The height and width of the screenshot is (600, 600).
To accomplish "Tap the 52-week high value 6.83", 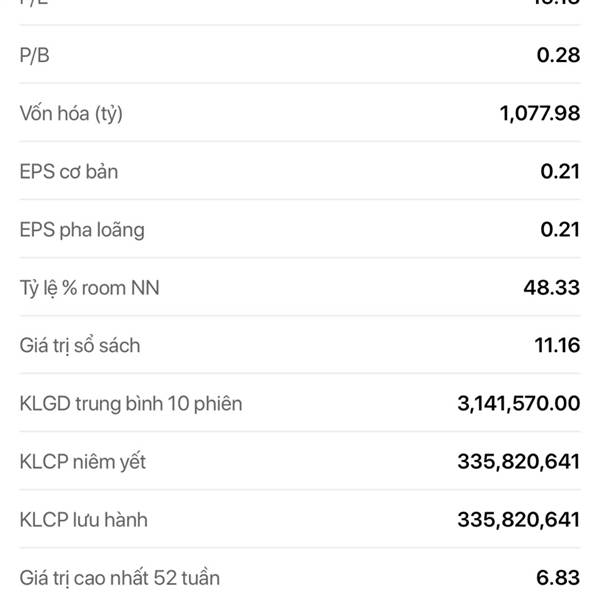I will tap(558, 578).
